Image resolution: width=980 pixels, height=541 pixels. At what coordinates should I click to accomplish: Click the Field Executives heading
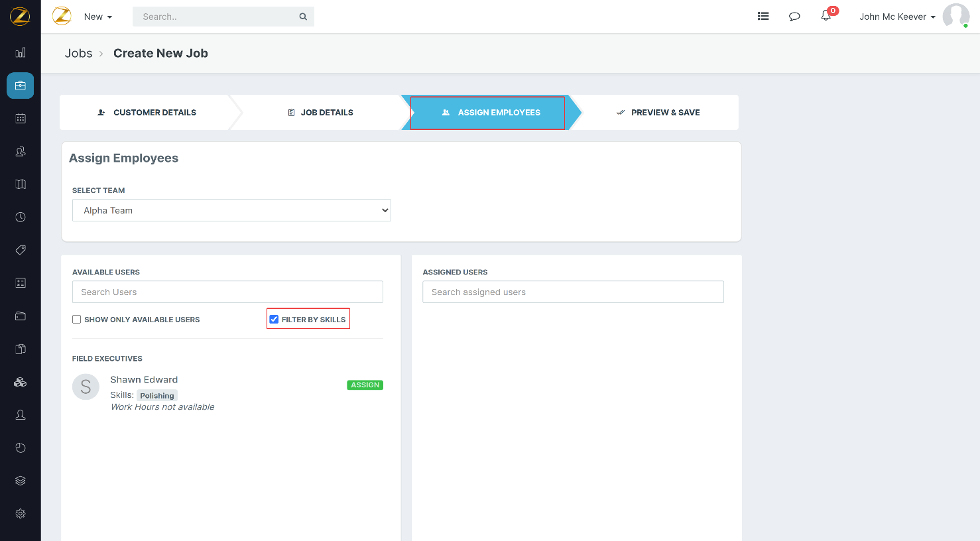coord(107,359)
